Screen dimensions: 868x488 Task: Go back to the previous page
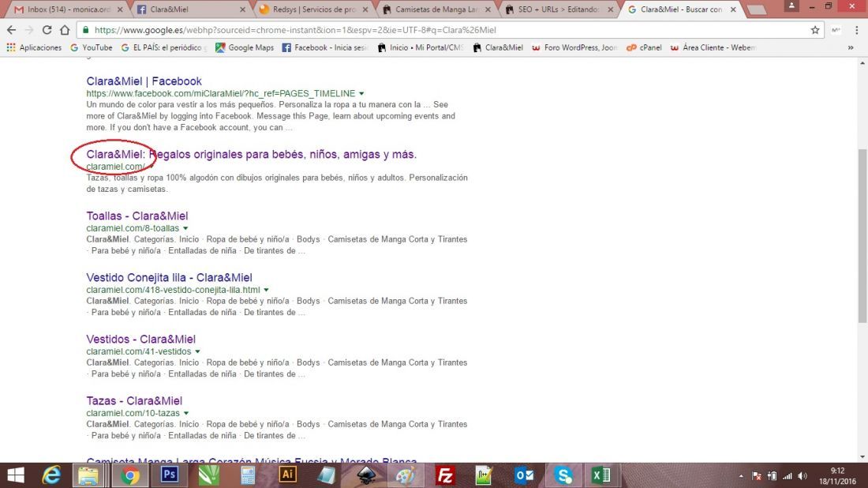[11, 30]
